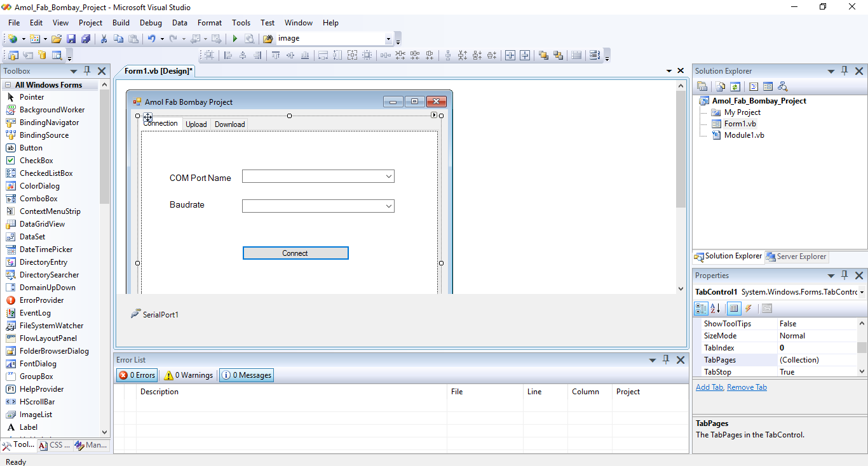868x466 pixels.
Task: Toggle the Errors filter in Error List
Action: (137, 375)
